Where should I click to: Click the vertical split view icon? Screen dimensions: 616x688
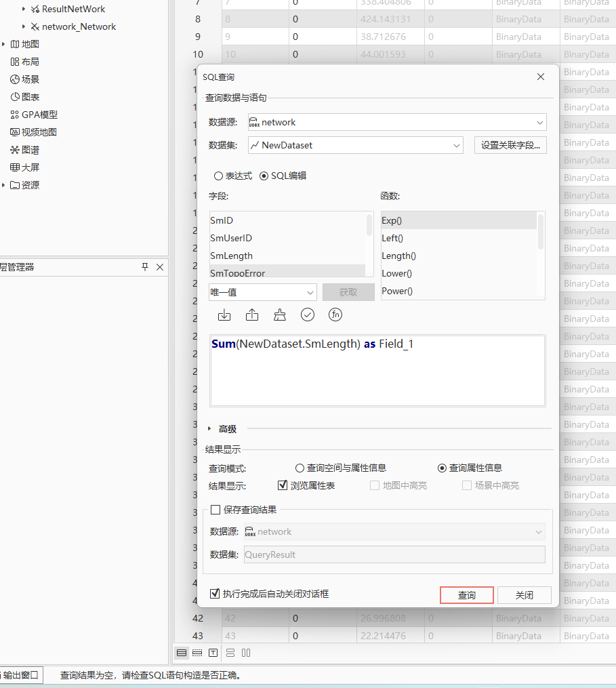(x=246, y=653)
